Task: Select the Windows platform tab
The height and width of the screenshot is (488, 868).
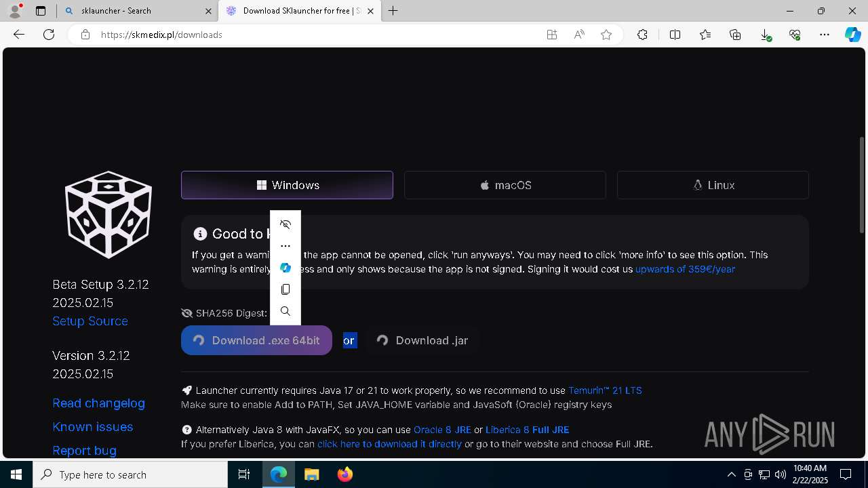Action: tap(287, 185)
